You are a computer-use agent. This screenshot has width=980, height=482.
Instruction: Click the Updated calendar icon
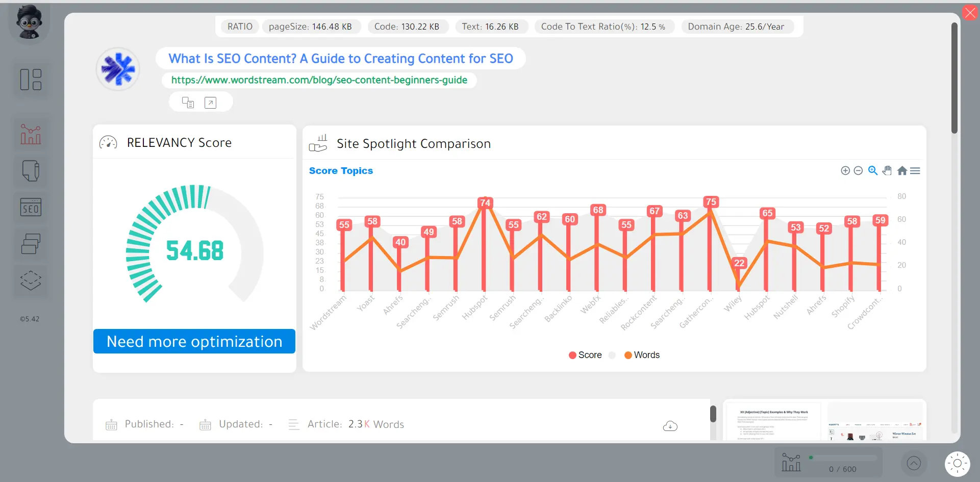click(205, 425)
